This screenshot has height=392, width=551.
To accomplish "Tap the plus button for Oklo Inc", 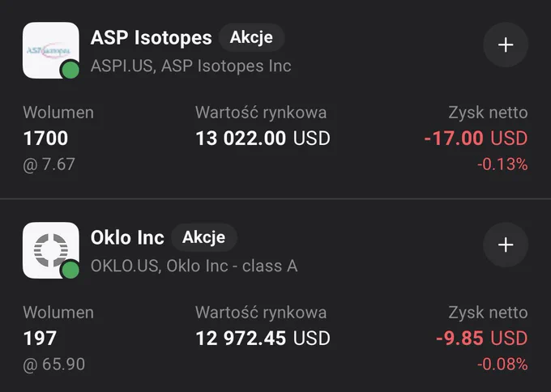I will coord(506,245).
